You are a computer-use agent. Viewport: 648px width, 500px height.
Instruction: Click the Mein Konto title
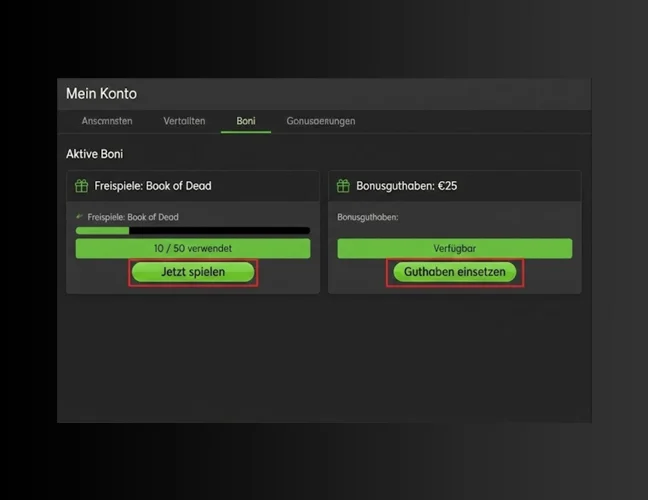pyautogui.click(x=101, y=94)
